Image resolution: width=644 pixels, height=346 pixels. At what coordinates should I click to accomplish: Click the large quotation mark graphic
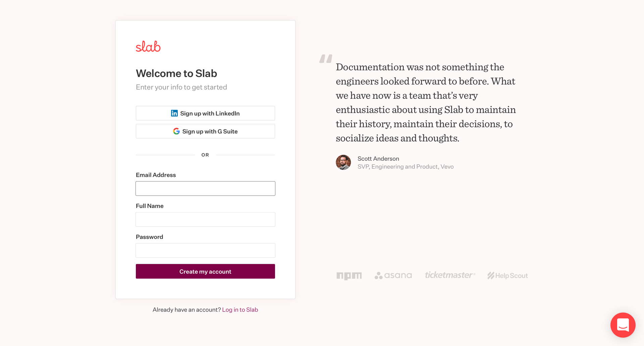[326, 59]
